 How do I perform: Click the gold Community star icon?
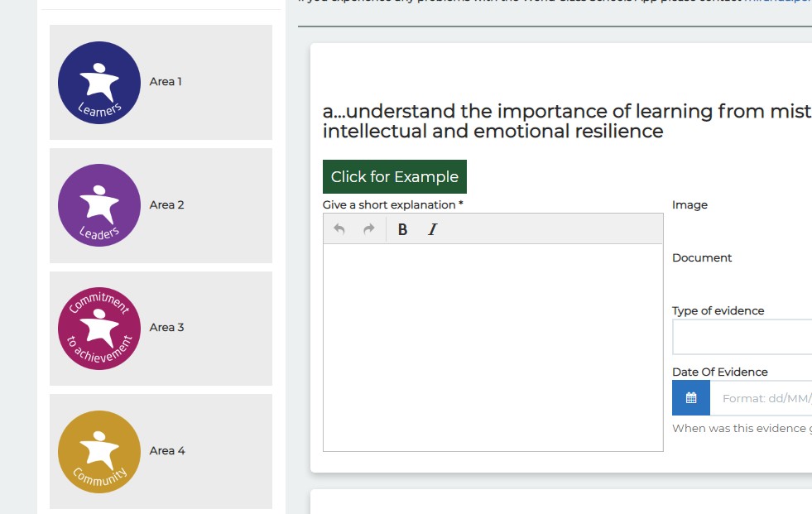click(x=98, y=451)
